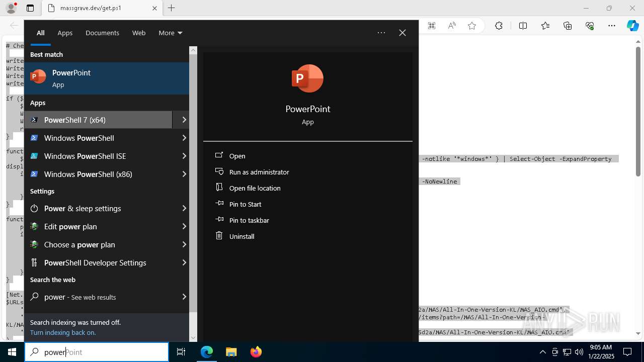Click the PowerShell Developer Settings icon
The image size is (644, 362).
[34, 262]
